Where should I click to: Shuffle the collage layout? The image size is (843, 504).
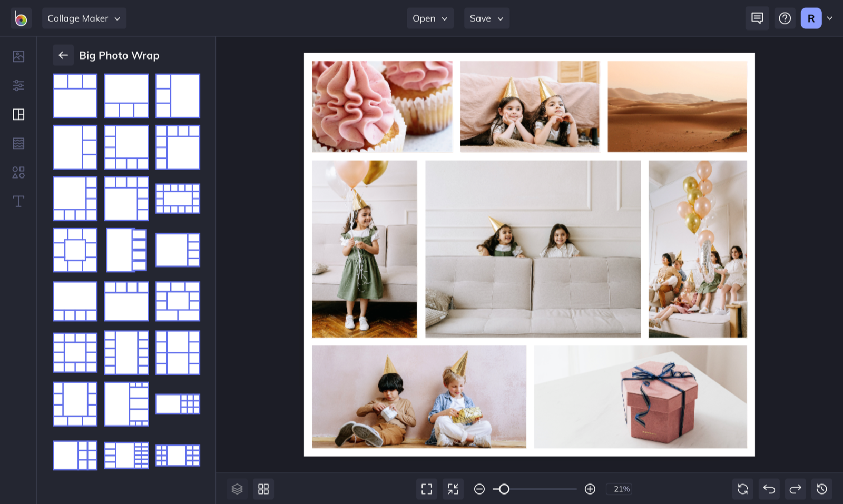[x=742, y=489]
